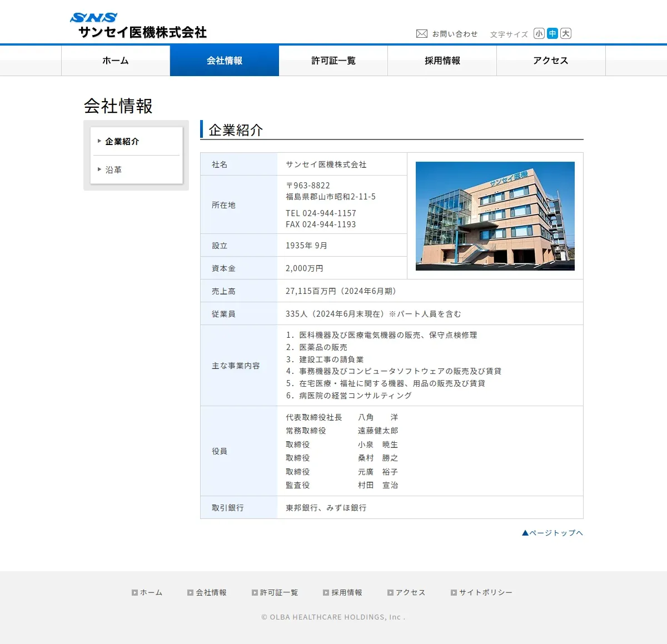Click the postal code 〒963-8822
This screenshot has width=667, height=644.
pos(308,186)
